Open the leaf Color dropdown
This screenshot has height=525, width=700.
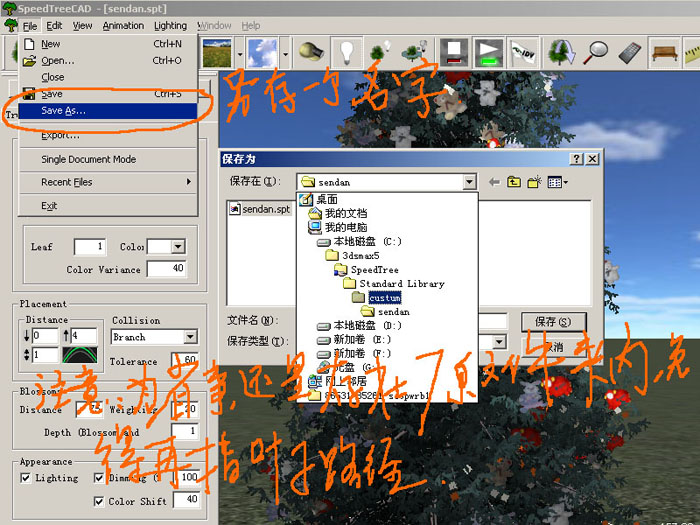pos(178,246)
